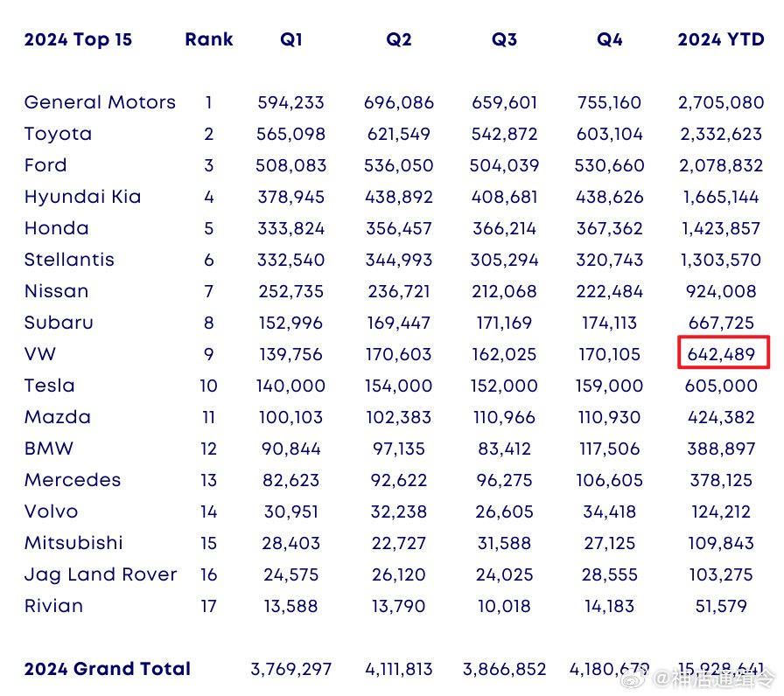Select Hyundai Kia YTD value 1,665,144
784x696 pixels.
[x=721, y=198]
